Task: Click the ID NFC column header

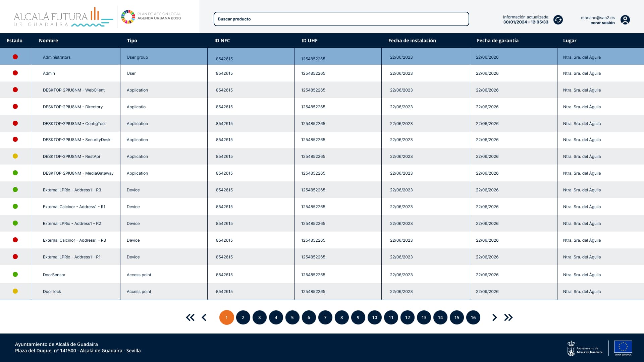Action: [x=222, y=41]
